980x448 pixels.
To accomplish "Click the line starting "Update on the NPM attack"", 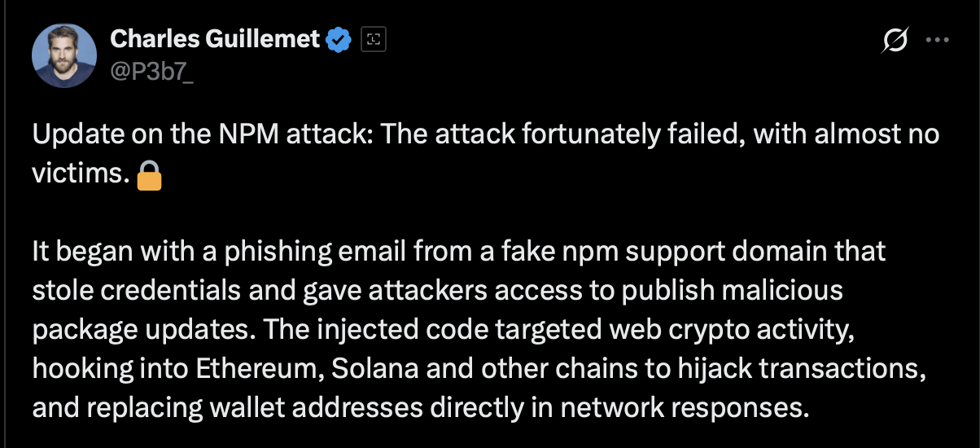I will point(486,135).
